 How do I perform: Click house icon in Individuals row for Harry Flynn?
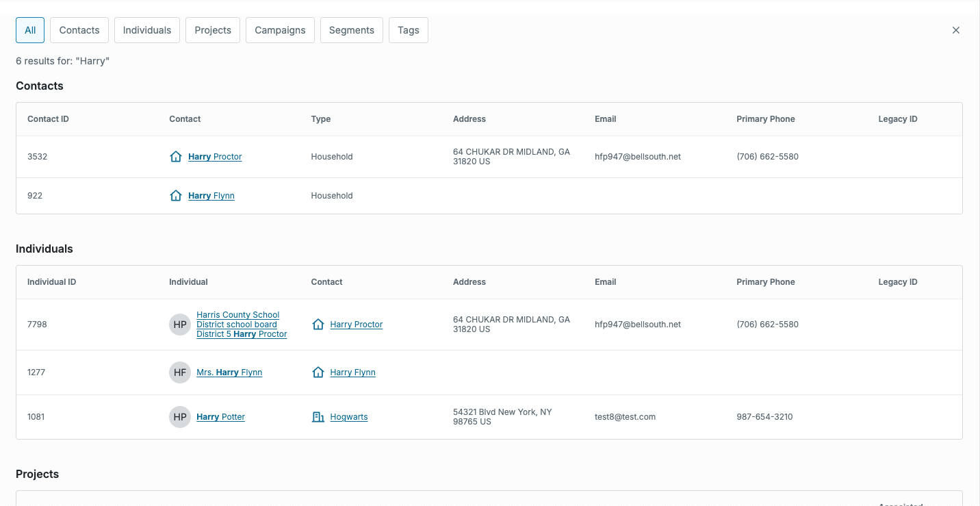point(318,372)
